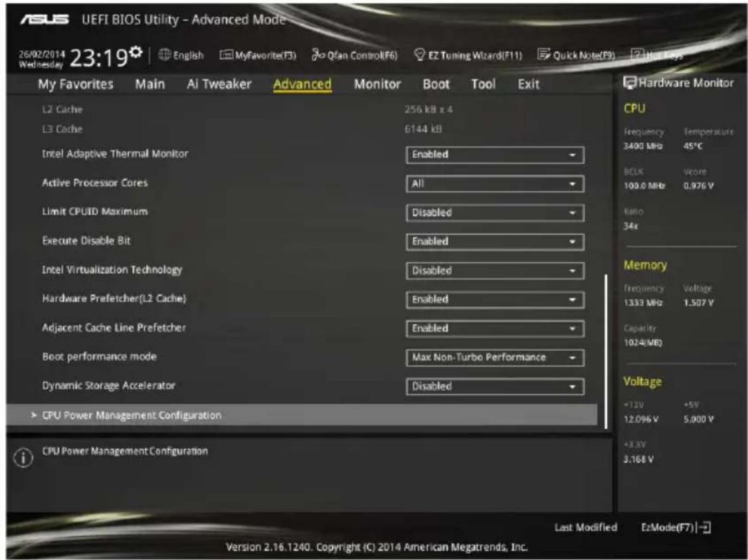748x560 pixels.
Task: Open Adjacent Cache Line Prefetcher dropdown
Action: coord(495,329)
